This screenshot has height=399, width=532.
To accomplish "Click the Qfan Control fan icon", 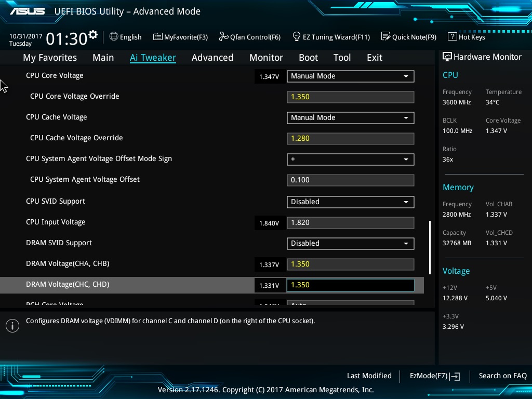I will (x=223, y=36).
